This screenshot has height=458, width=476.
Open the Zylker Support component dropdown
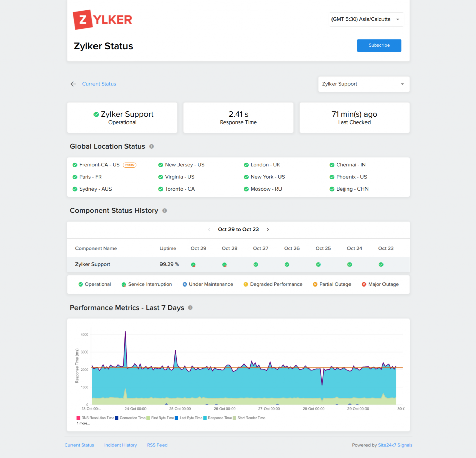(364, 84)
